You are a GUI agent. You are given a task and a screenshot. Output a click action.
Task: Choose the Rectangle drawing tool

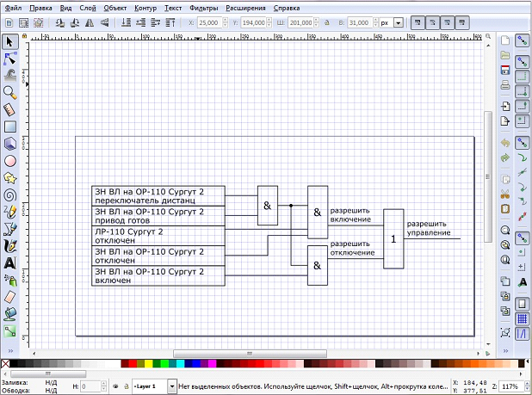click(x=11, y=127)
